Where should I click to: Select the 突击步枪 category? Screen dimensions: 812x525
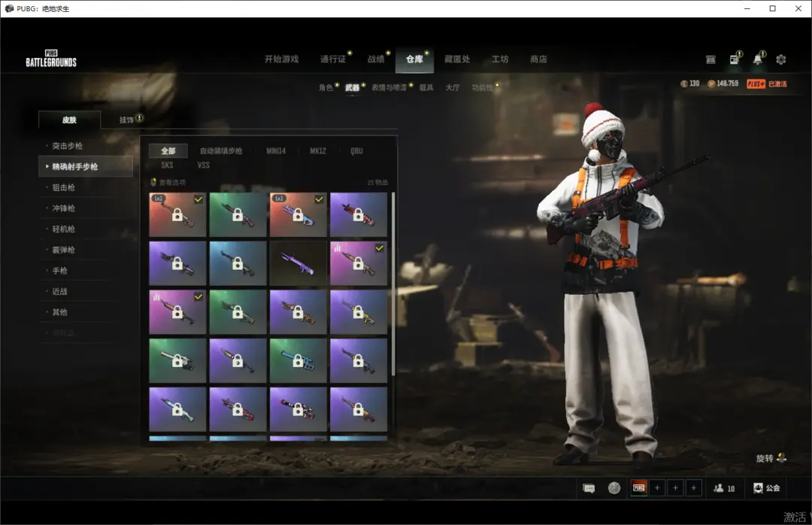coord(68,146)
